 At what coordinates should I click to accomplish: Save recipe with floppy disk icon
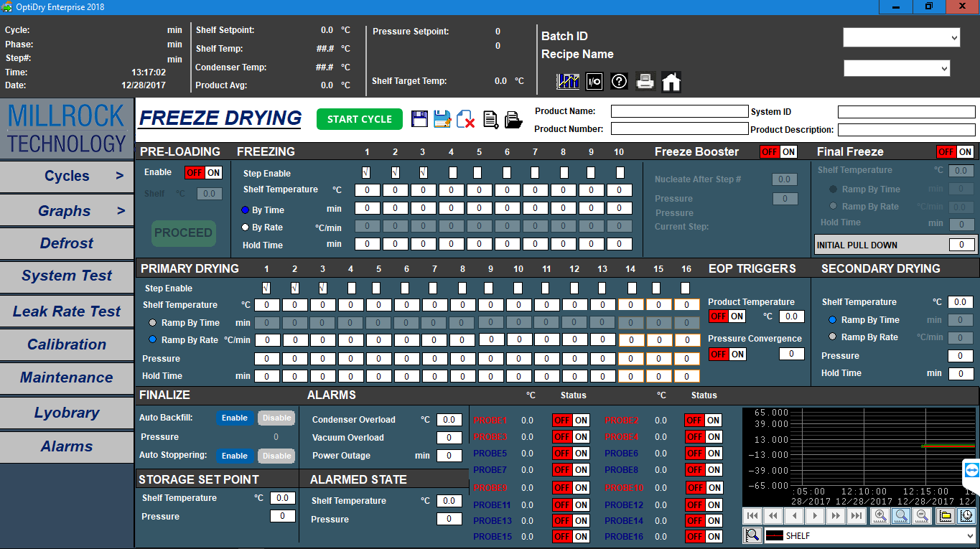point(420,119)
